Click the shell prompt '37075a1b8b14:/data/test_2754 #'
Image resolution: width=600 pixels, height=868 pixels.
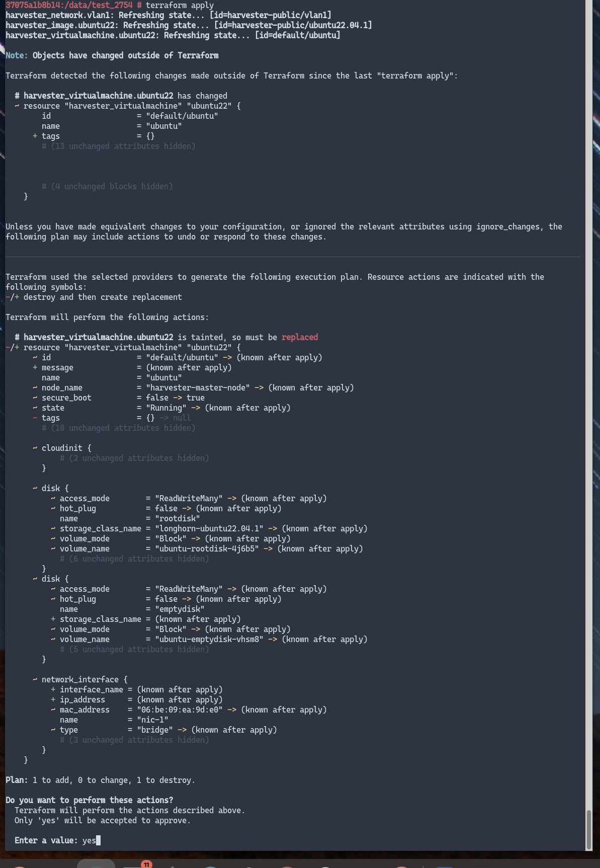pyautogui.click(x=74, y=5)
